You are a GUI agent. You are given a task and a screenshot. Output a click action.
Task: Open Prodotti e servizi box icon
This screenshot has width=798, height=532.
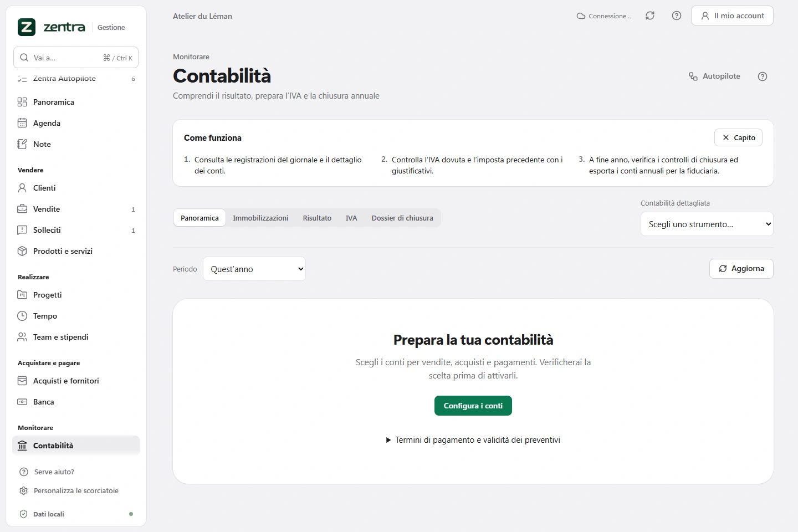pos(22,251)
